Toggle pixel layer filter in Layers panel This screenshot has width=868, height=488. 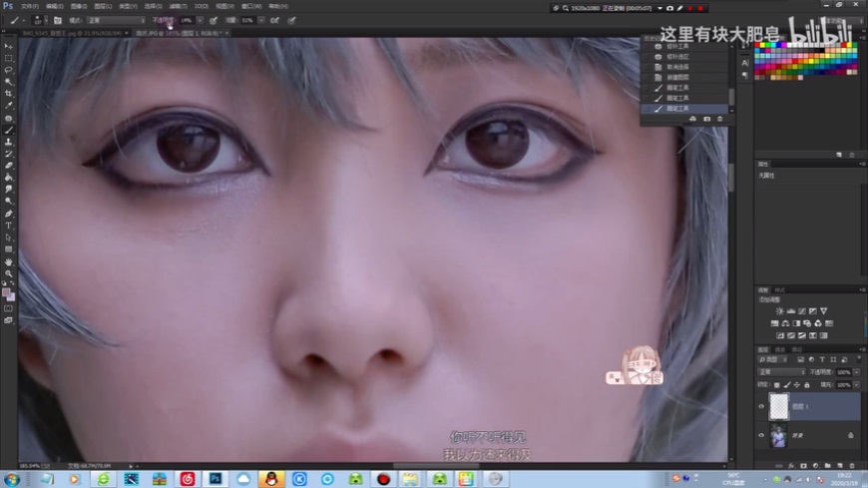pos(800,360)
